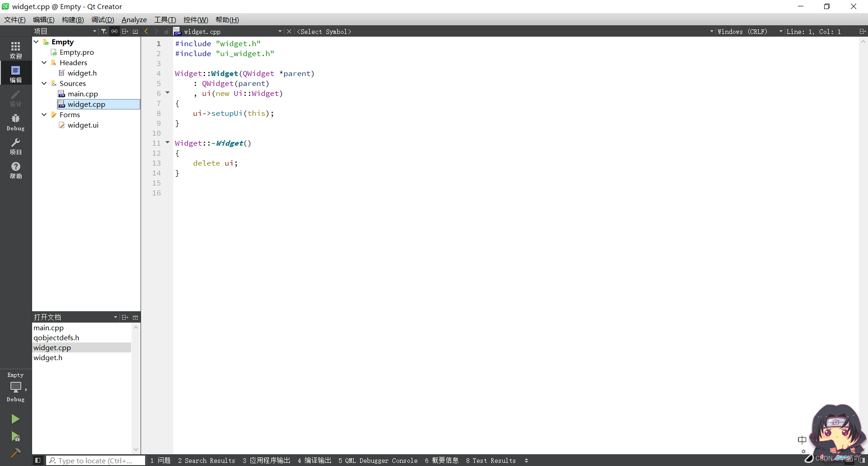
Task: Show the 1 问题 issues pane
Action: [160, 461]
